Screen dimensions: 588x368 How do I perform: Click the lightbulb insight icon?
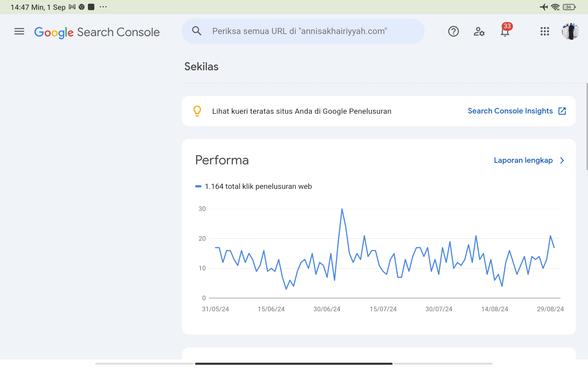coord(197,111)
